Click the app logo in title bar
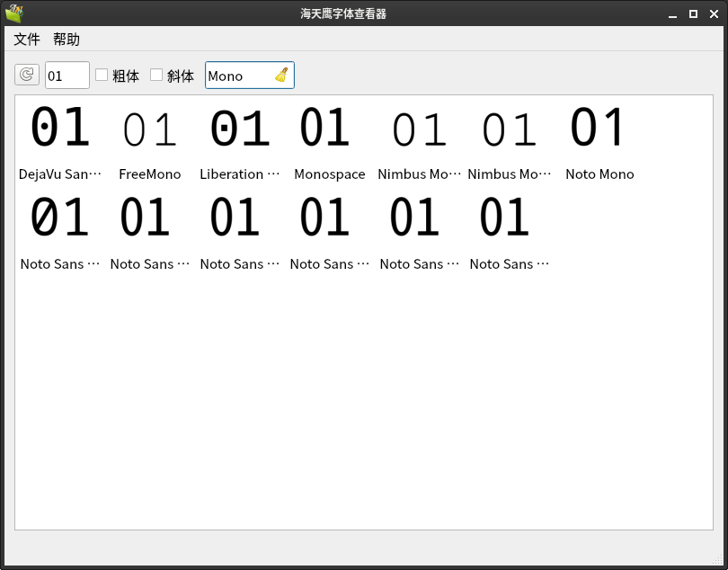Image resolution: width=728 pixels, height=570 pixels. click(x=13, y=13)
